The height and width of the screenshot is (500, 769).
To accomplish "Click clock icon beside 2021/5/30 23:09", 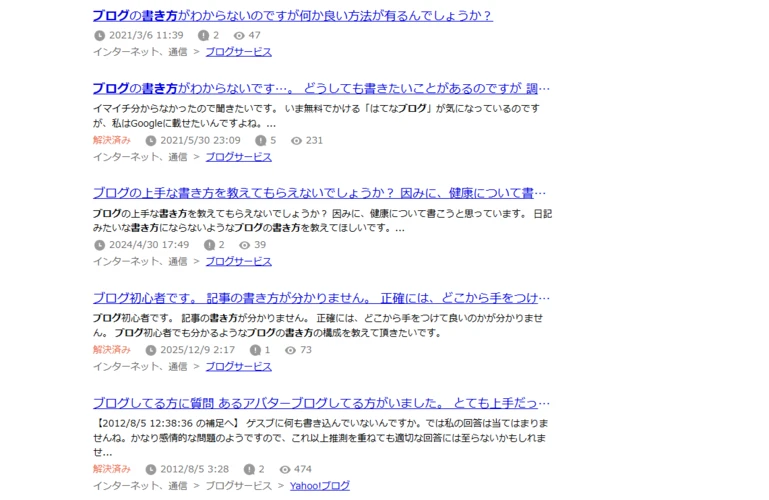I will [x=151, y=141].
